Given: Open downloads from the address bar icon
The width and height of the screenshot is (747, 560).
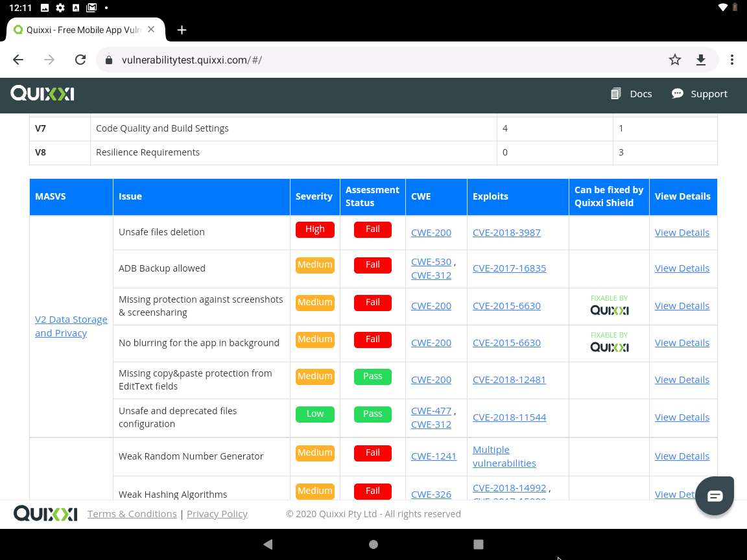Looking at the screenshot, I should pos(701,60).
